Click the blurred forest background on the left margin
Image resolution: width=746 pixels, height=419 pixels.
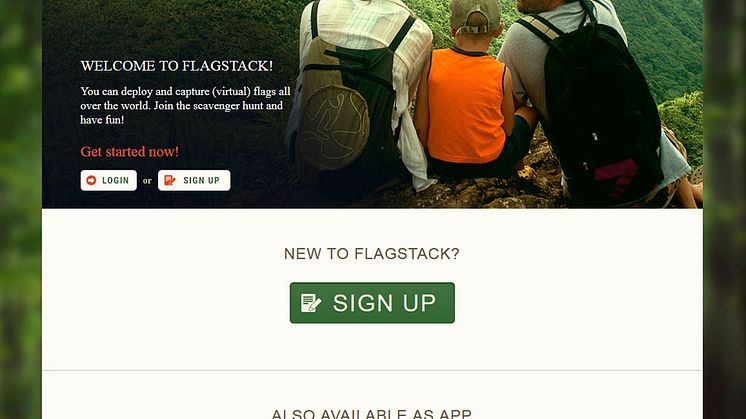[20, 209]
